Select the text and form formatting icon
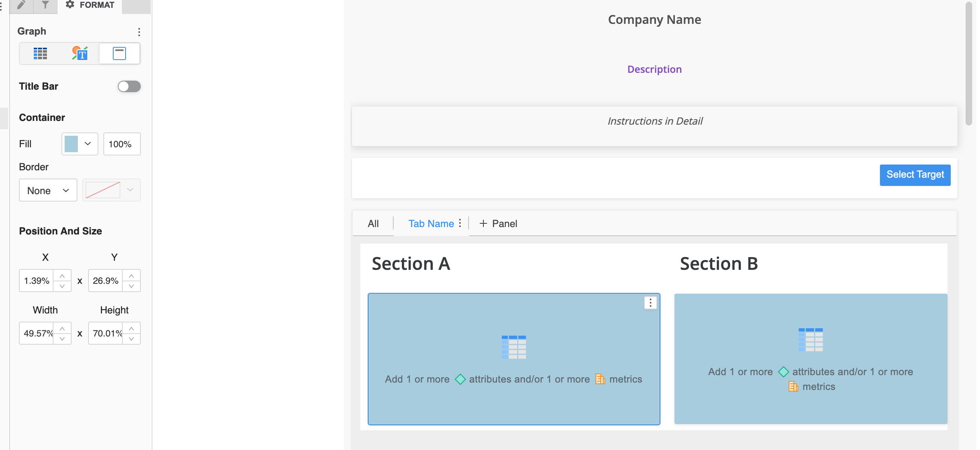The height and width of the screenshot is (450, 980). 80,53
